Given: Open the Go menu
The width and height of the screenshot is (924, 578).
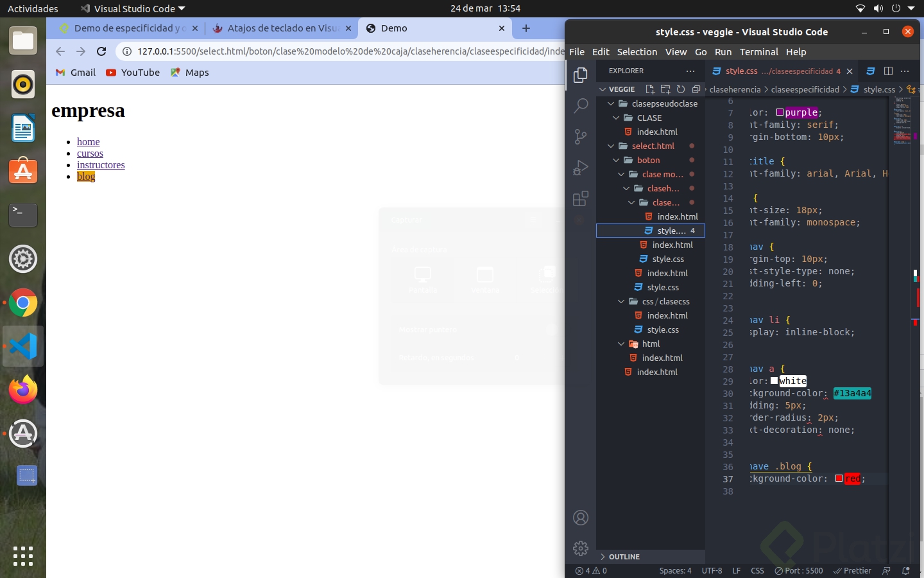Looking at the screenshot, I should pyautogui.click(x=701, y=52).
